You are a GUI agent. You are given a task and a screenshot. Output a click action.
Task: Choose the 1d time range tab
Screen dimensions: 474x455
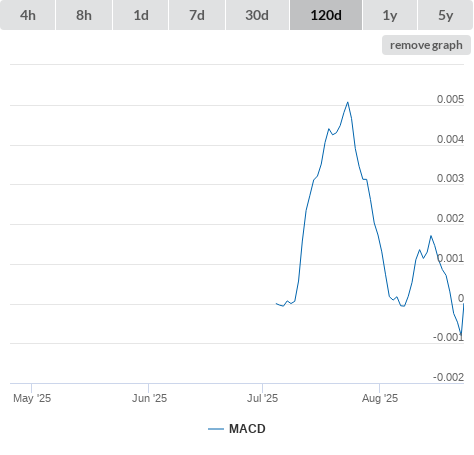[x=141, y=15]
